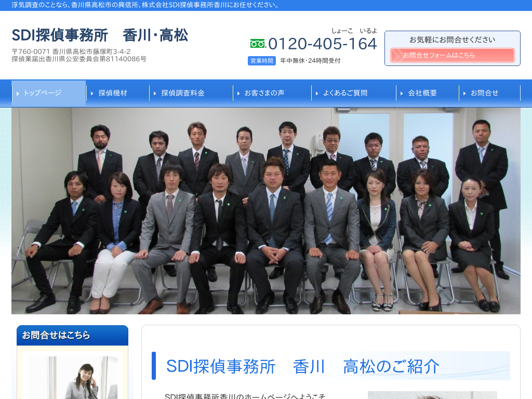The width and height of the screenshot is (532, 399).
Task: Click the SDI探偵事務所 香川 高松のご紹介 heading
Action: [x=303, y=366]
